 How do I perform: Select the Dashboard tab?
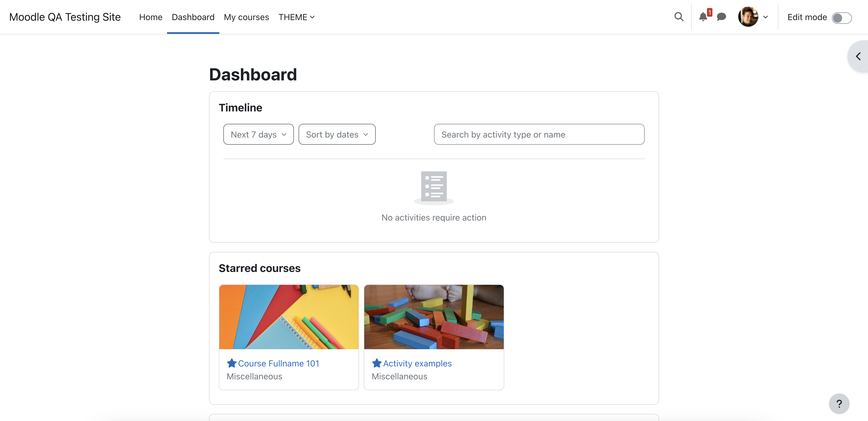[x=193, y=17]
